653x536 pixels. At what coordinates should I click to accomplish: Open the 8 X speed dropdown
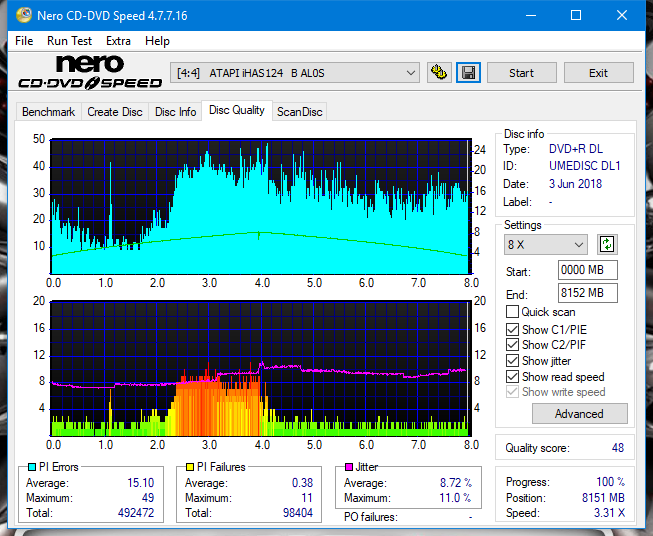click(546, 244)
